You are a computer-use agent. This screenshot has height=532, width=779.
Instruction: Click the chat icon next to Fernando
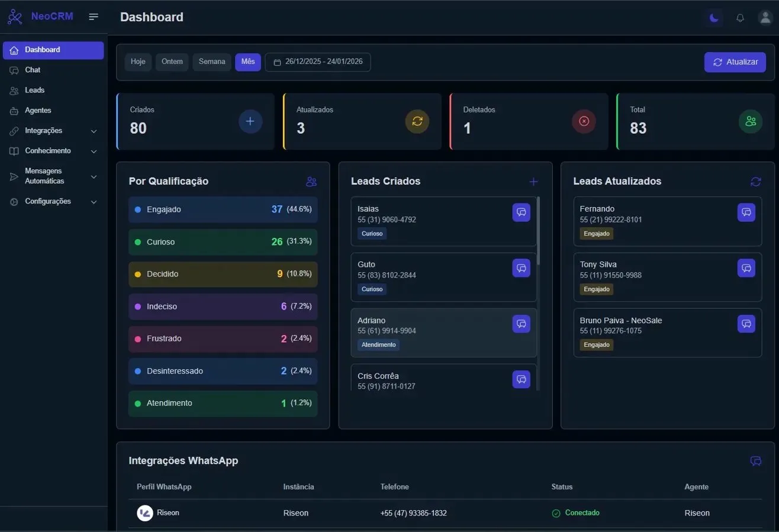click(x=746, y=212)
